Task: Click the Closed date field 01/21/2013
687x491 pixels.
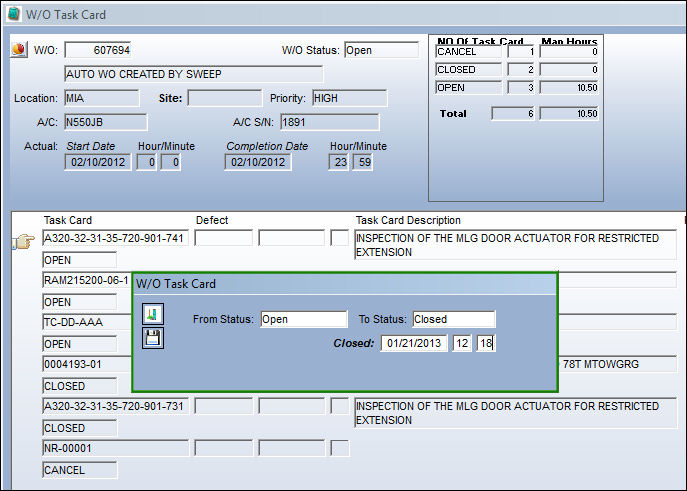Action: point(414,343)
